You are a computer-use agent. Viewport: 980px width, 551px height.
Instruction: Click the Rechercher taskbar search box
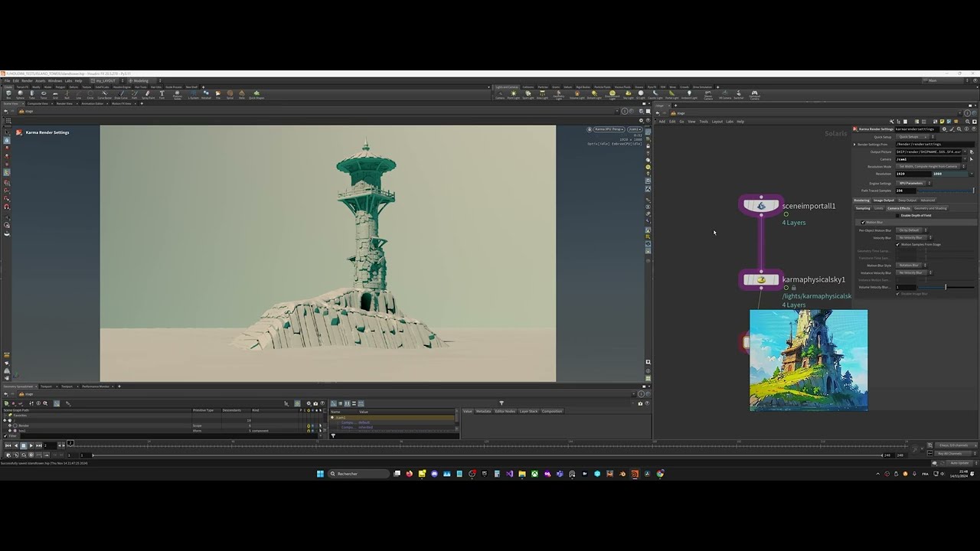coord(359,474)
